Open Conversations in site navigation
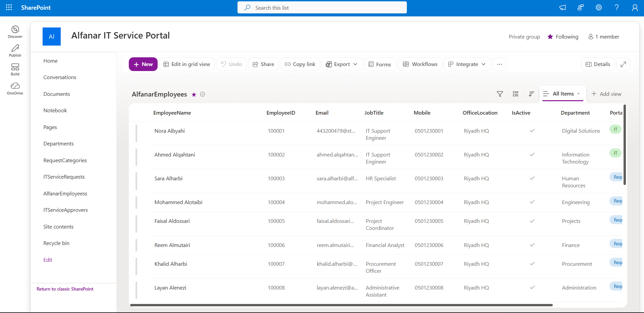Screen dimensions: 644x313 60,77
